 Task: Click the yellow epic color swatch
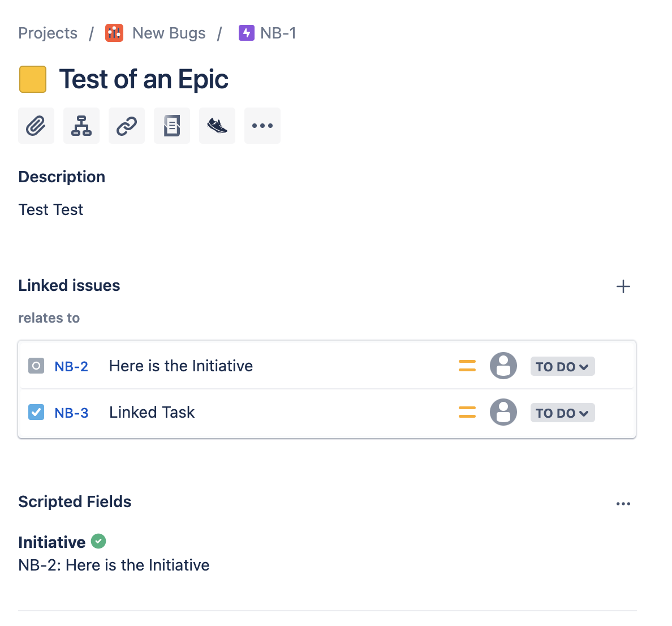[x=32, y=79]
